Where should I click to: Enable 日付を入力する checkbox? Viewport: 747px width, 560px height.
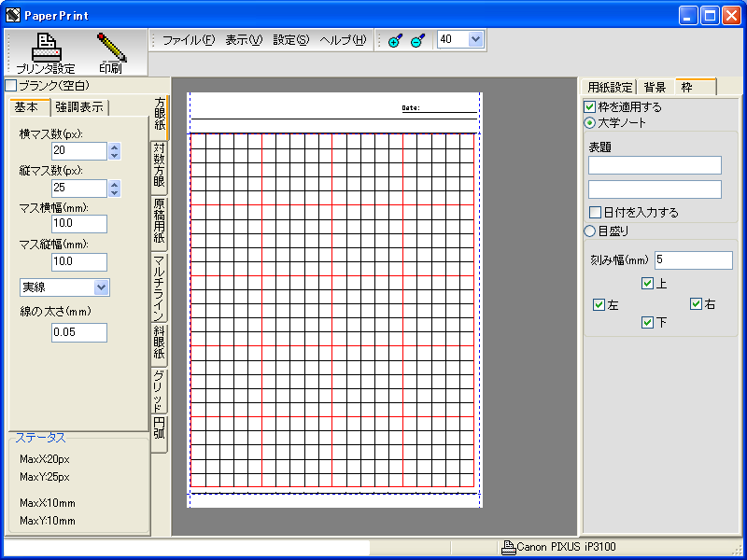(595, 213)
